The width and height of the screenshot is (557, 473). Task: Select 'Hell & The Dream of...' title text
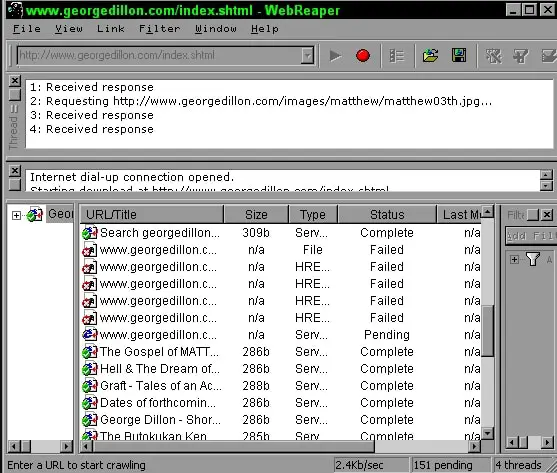[x=160, y=369]
